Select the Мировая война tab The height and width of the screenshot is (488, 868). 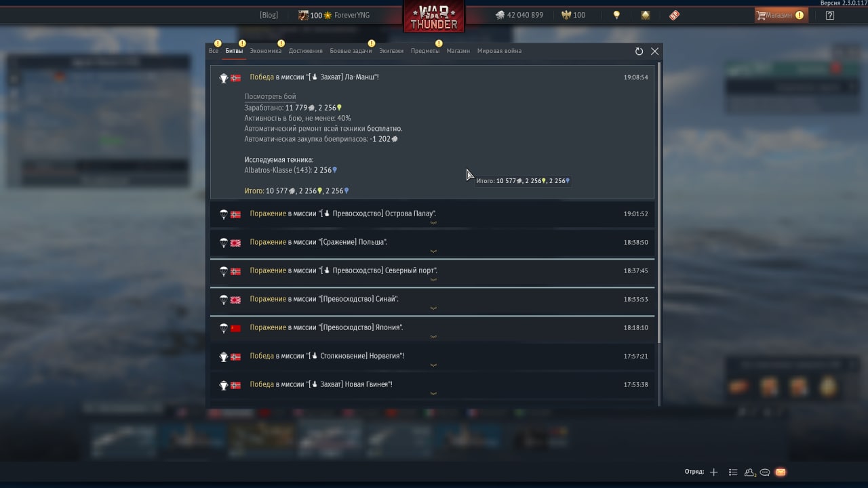[499, 51]
